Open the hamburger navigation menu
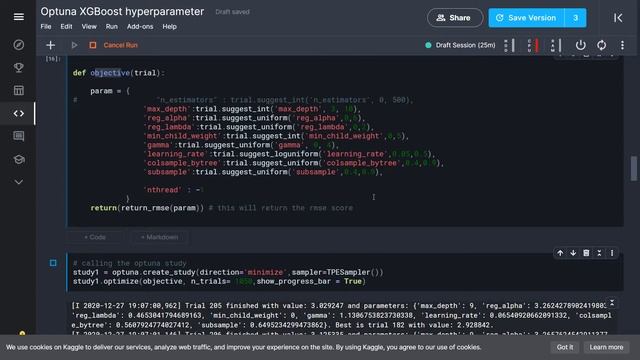 pos(18,17)
